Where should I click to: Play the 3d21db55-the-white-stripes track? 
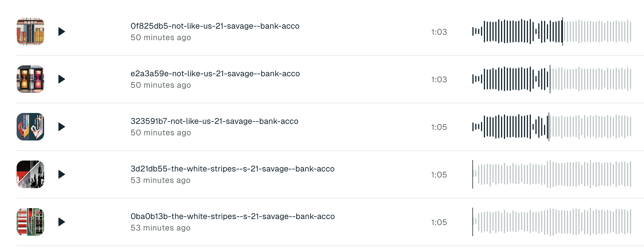coord(62,174)
